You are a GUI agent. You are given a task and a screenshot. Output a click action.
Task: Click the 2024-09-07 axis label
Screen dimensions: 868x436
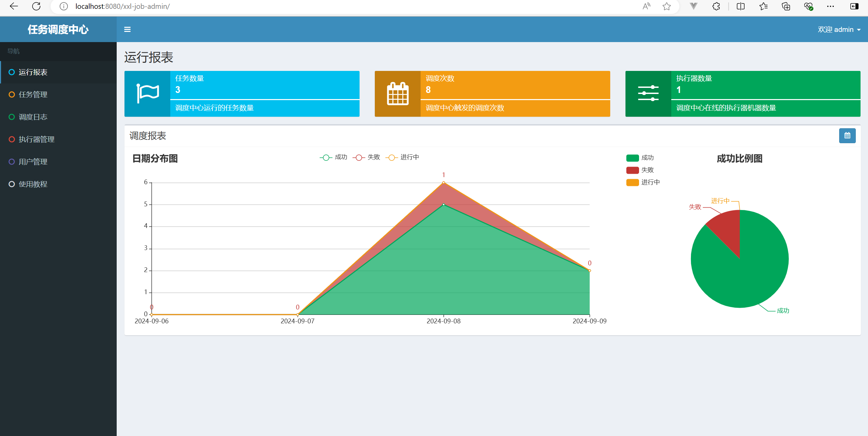297,321
